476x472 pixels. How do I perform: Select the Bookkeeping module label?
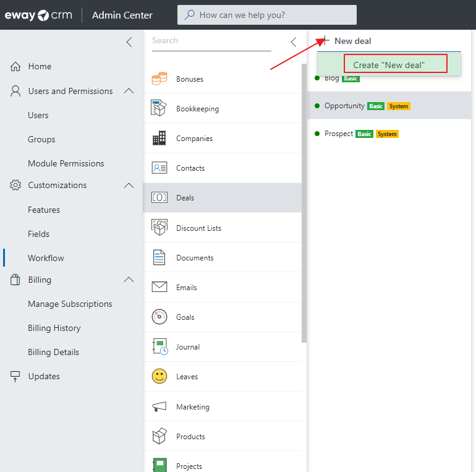click(x=198, y=109)
